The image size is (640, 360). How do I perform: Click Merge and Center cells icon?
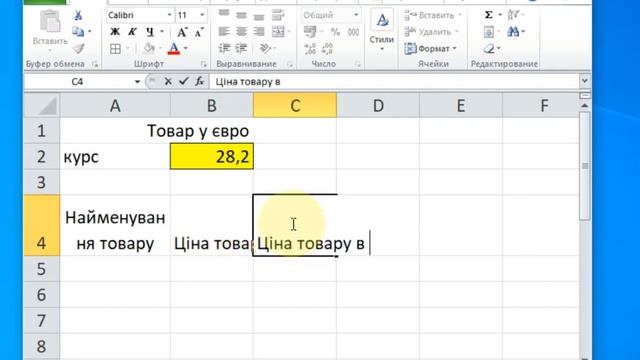[278, 32]
